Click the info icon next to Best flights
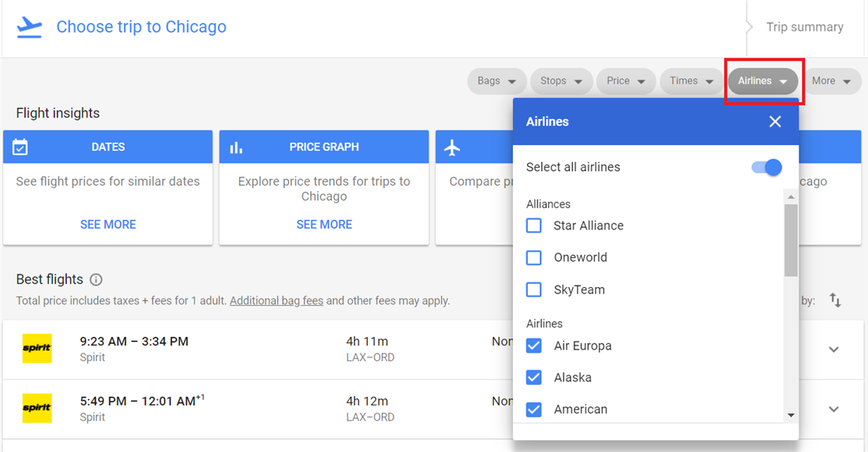 tap(96, 279)
